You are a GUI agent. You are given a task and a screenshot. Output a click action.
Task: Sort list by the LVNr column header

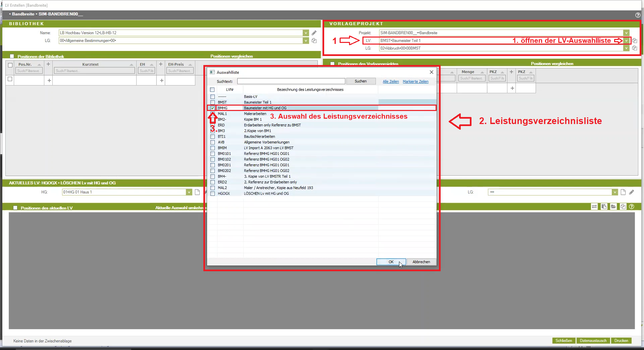tap(230, 90)
